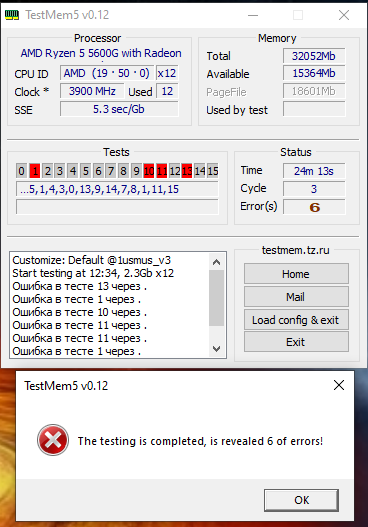368x527 pixels.
Task: Select failed test box 11
Action: click(162, 171)
